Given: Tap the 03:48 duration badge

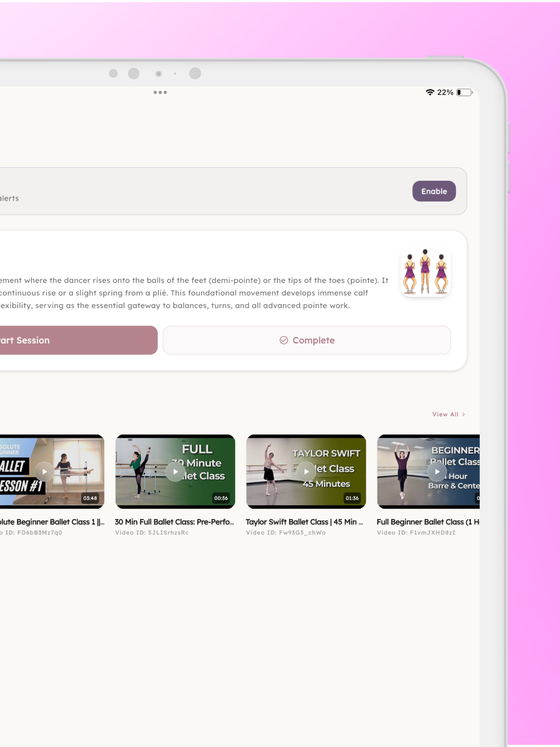Looking at the screenshot, I should (x=90, y=498).
